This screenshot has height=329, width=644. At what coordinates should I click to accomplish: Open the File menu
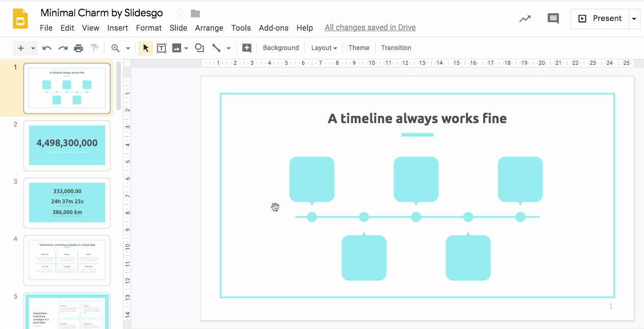pyautogui.click(x=46, y=28)
